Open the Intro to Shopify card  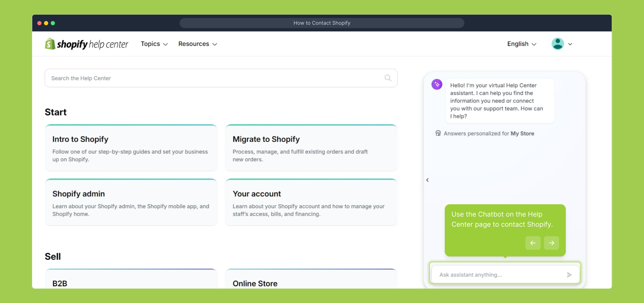(x=131, y=148)
